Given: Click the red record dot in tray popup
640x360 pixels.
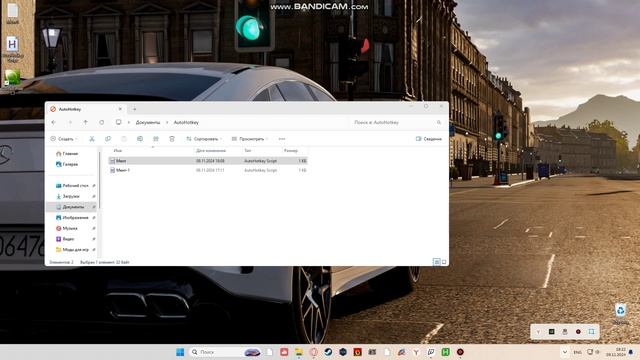Looking at the screenshot, I should click(578, 332).
